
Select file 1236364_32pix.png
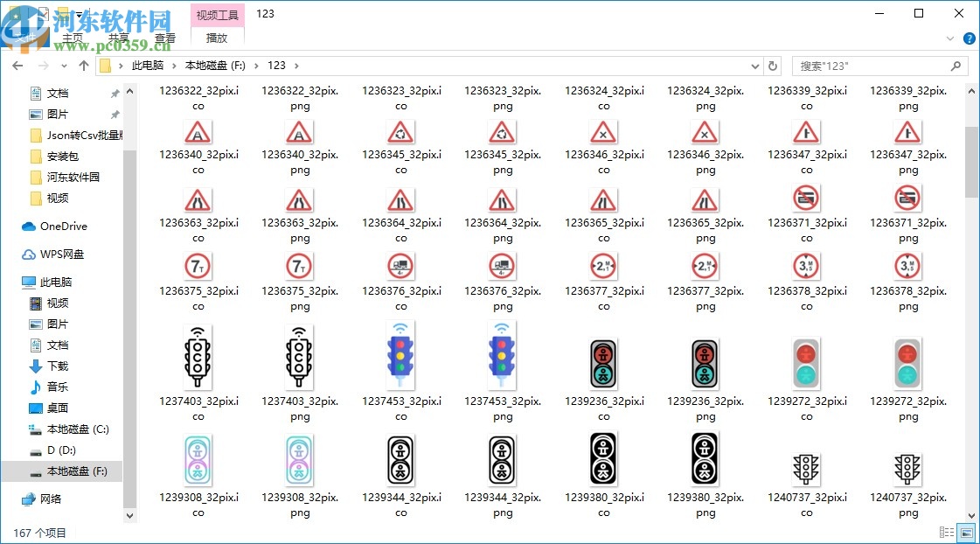pyautogui.click(x=503, y=216)
